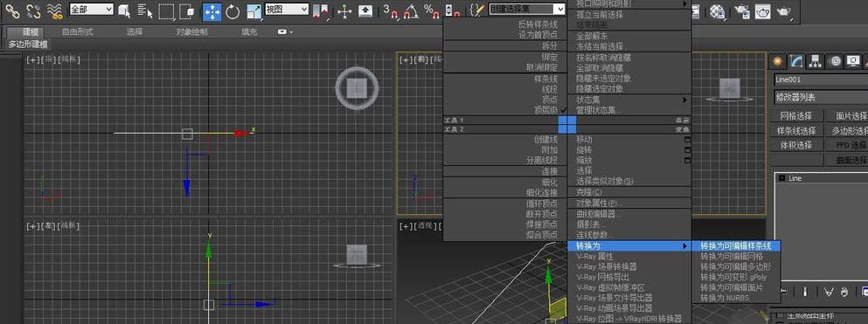The height and width of the screenshot is (324, 868).
Task: Choose 转换为可编辑多边形 from submenu
Action: (x=736, y=266)
